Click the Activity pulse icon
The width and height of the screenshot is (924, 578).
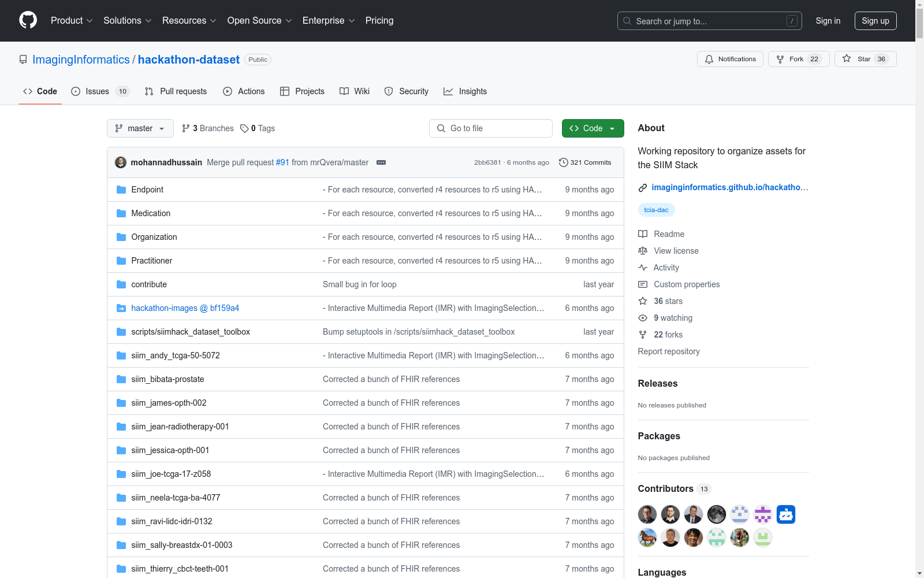643,268
